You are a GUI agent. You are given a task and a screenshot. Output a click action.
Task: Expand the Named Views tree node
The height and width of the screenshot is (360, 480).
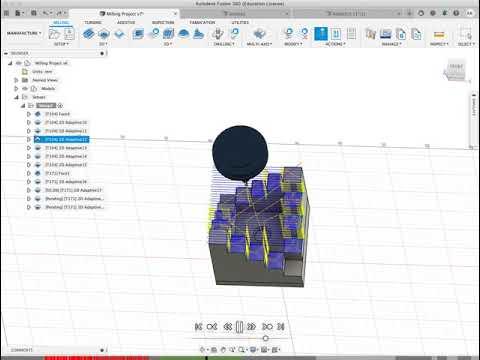16,80
